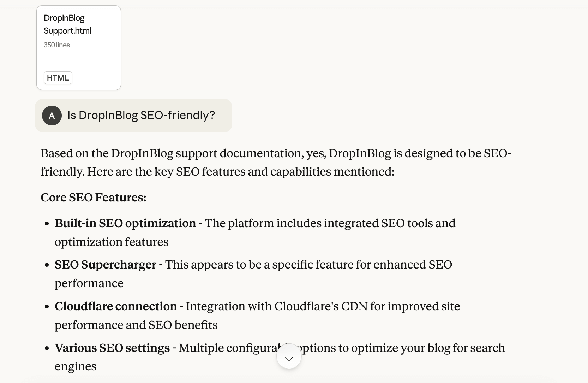Click the user avatar with letter A
Image resolution: width=588 pixels, height=383 pixels.
pyautogui.click(x=52, y=116)
